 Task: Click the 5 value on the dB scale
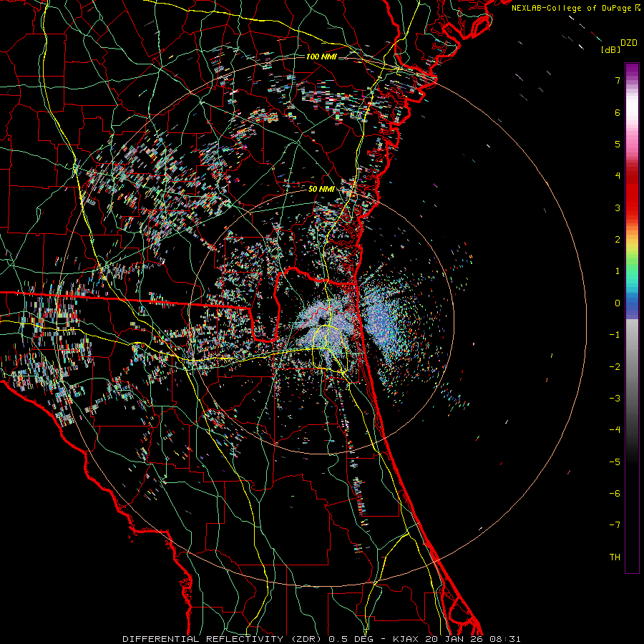pos(618,144)
